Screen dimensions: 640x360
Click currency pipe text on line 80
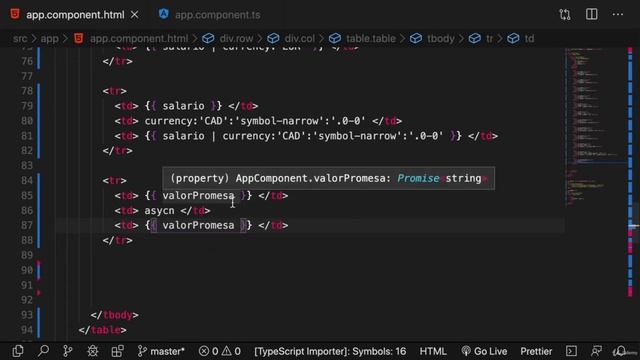click(255, 121)
